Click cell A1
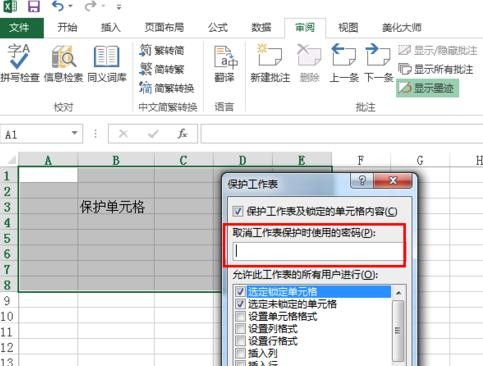The height and width of the screenshot is (366, 483). (x=48, y=175)
